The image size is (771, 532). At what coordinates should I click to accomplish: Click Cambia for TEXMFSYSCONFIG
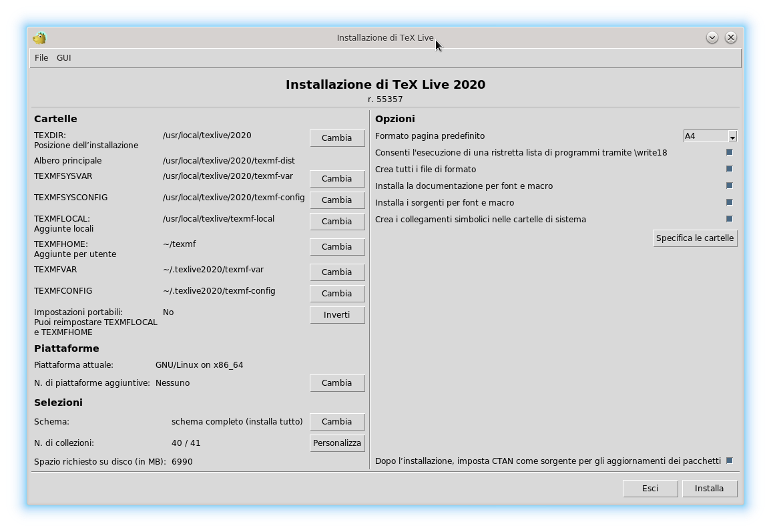(x=337, y=200)
